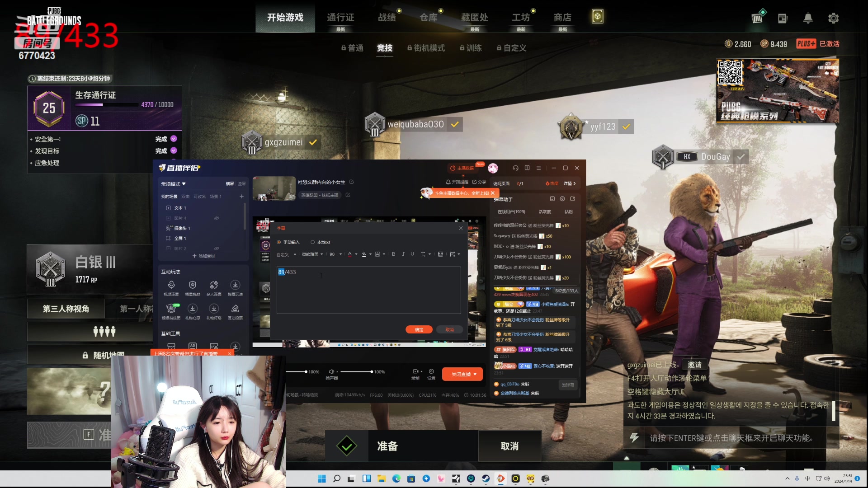Toggle italic formatting in subtitle dialog

click(x=403, y=254)
